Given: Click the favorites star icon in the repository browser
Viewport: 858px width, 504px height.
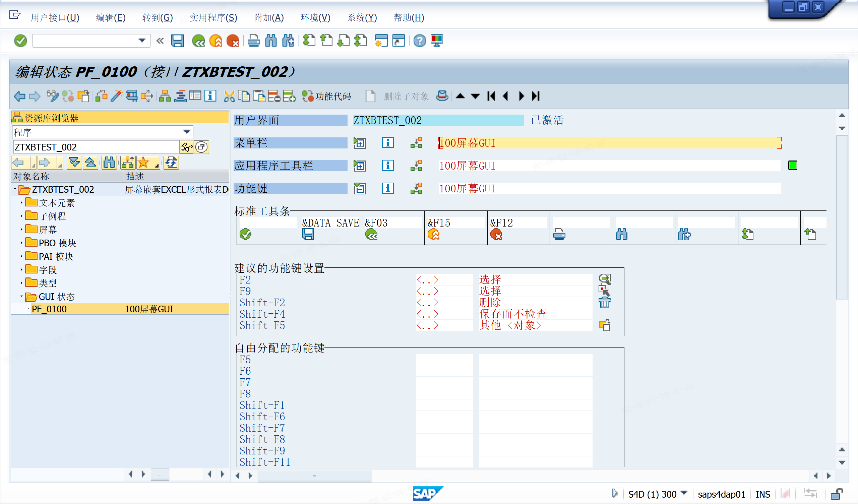Looking at the screenshot, I should pyautogui.click(x=144, y=163).
